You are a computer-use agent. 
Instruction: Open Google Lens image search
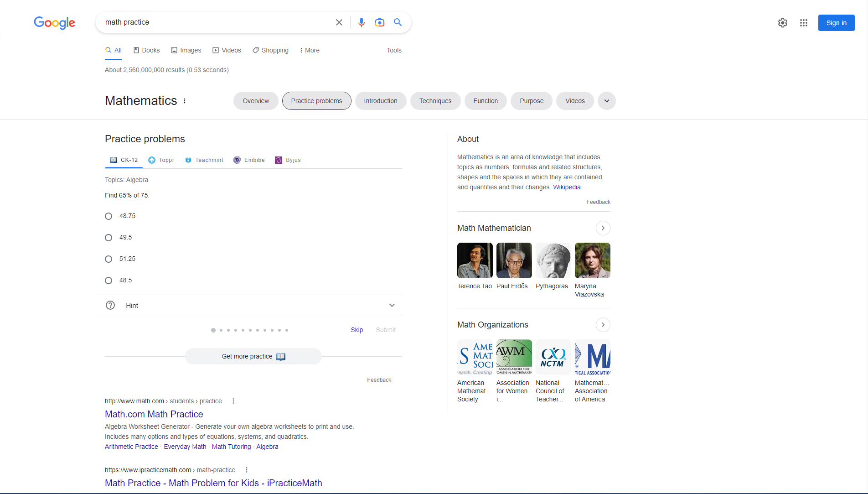click(379, 22)
